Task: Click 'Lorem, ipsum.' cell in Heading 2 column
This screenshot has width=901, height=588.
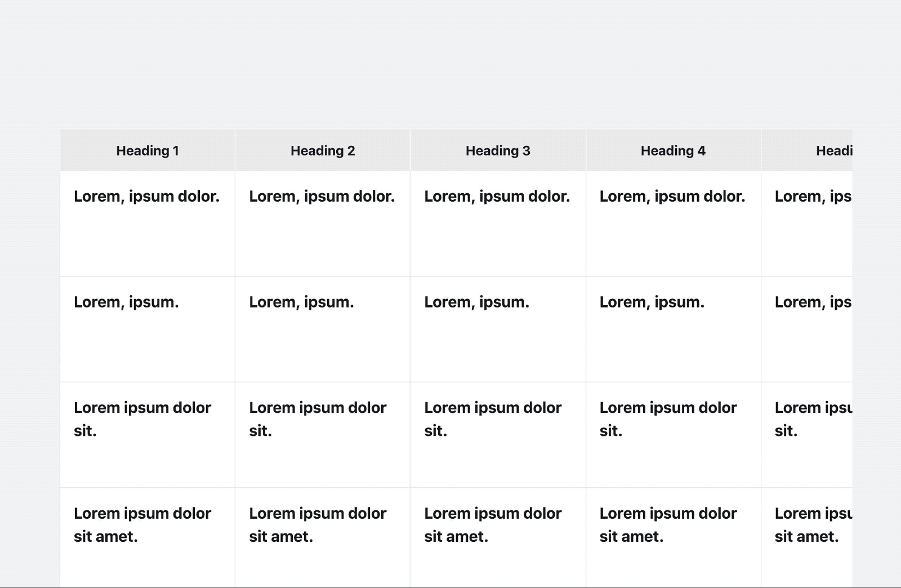Action: 301,302
